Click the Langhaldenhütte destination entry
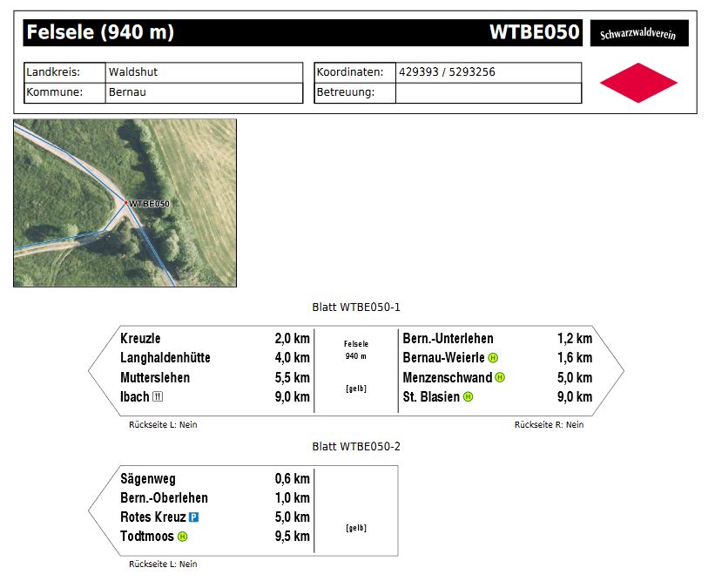The width and height of the screenshot is (715, 588). 165,358
